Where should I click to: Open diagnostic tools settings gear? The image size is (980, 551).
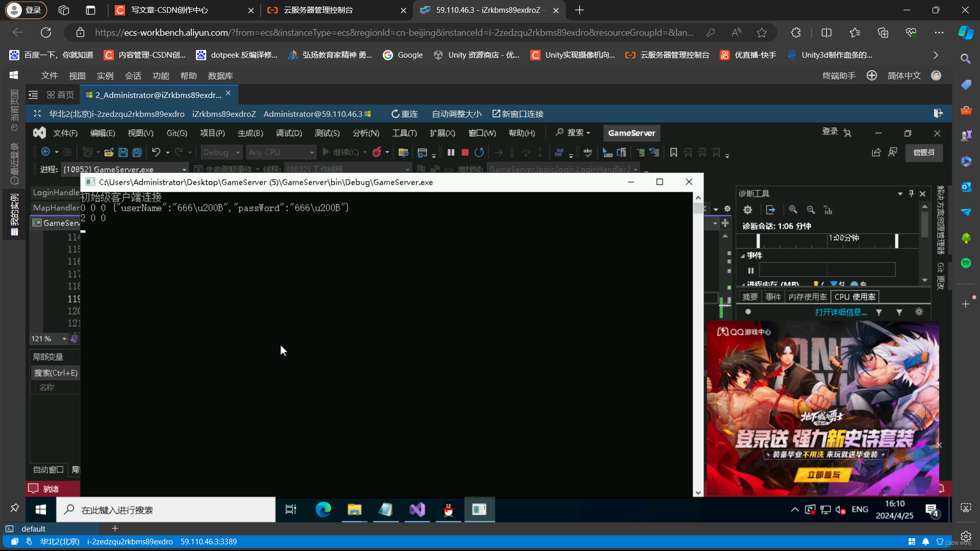pyautogui.click(x=748, y=210)
